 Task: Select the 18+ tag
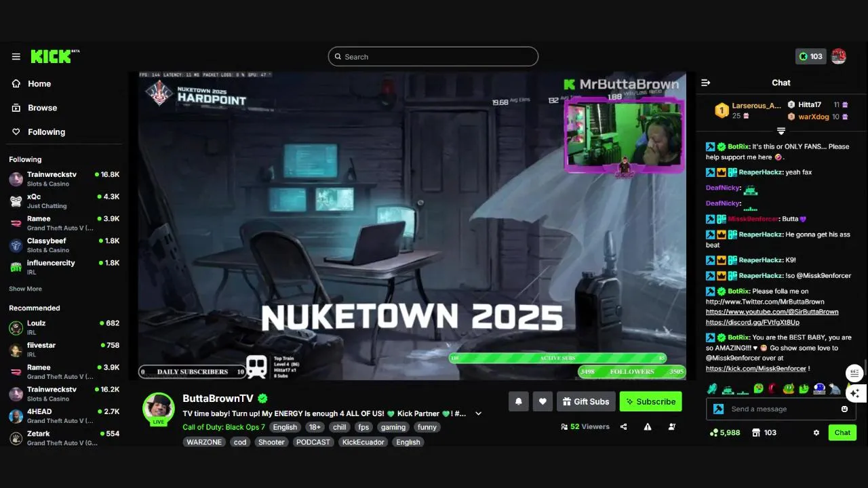(315, 427)
